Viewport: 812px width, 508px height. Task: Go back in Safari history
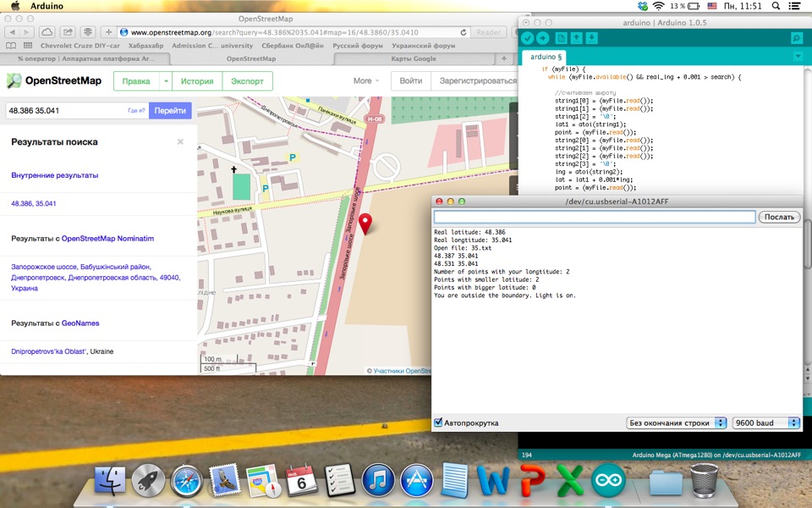[12, 32]
